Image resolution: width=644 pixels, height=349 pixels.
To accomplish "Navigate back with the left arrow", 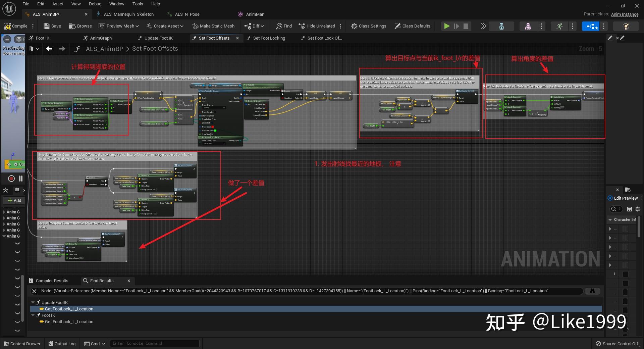I will tap(49, 49).
